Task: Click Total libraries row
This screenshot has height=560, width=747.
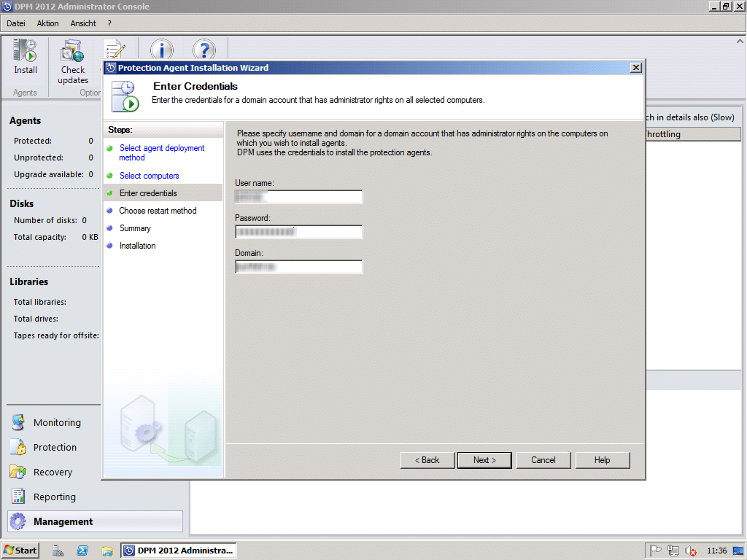Action: click(40, 302)
